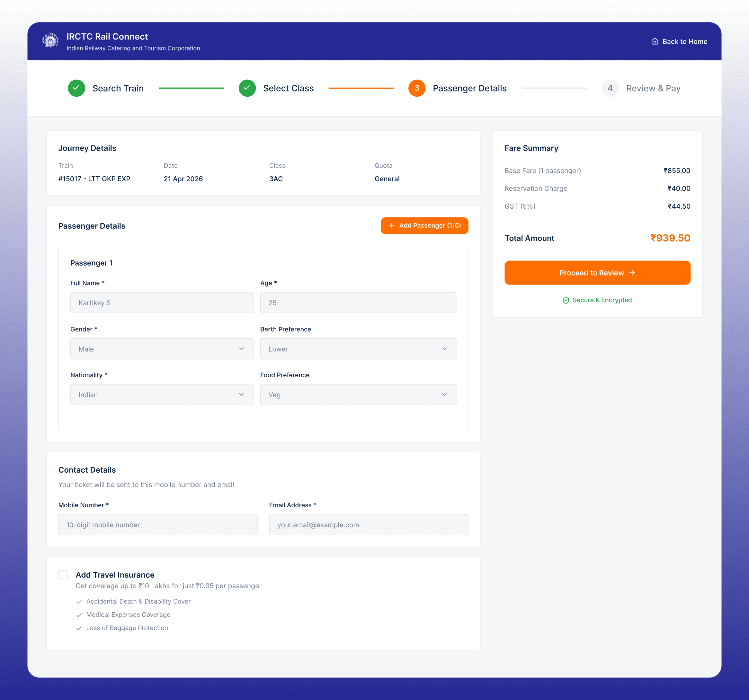This screenshot has height=700, width=749.
Task: Enable the Add Travel Insurance checkbox
Action: (x=63, y=574)
